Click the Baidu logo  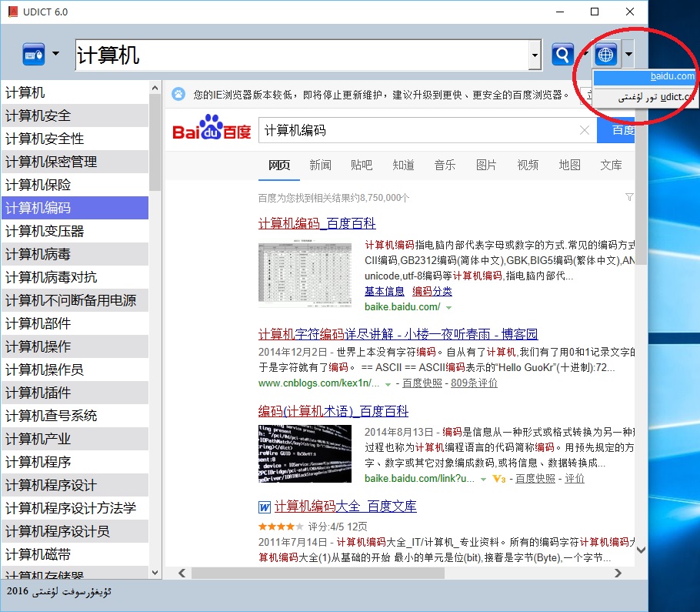(x=212, y=129)
